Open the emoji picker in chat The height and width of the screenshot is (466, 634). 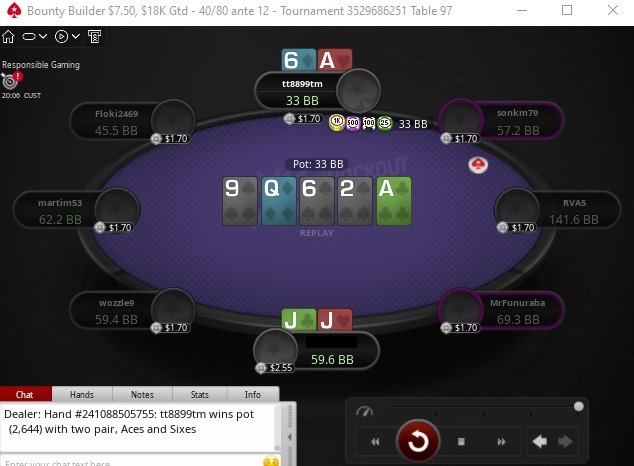(x=271, y=461)
